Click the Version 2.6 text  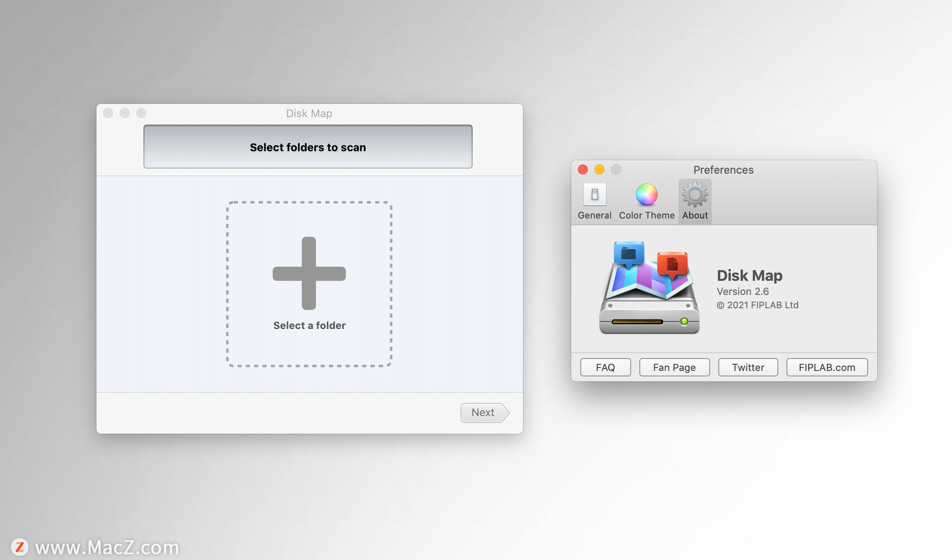(742, 291)
